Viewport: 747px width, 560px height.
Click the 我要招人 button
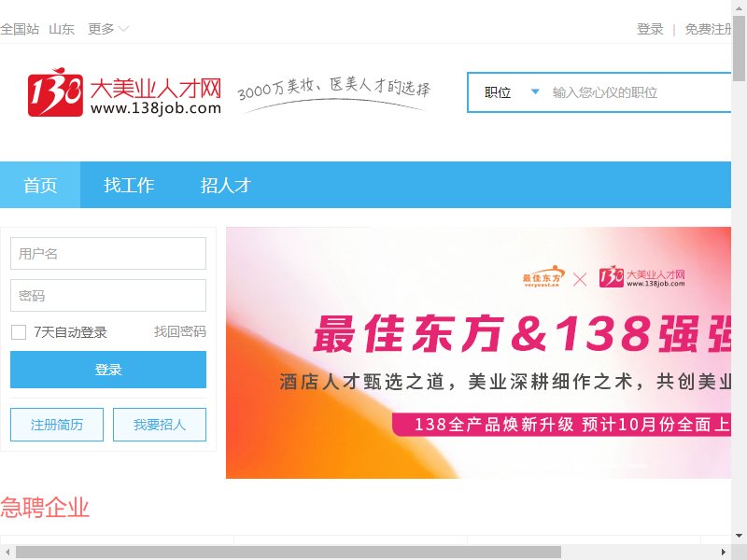tap(160, 425)
